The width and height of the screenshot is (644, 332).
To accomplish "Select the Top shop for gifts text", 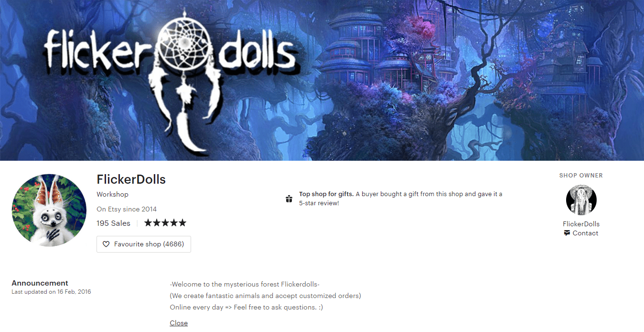I will 326,194.
